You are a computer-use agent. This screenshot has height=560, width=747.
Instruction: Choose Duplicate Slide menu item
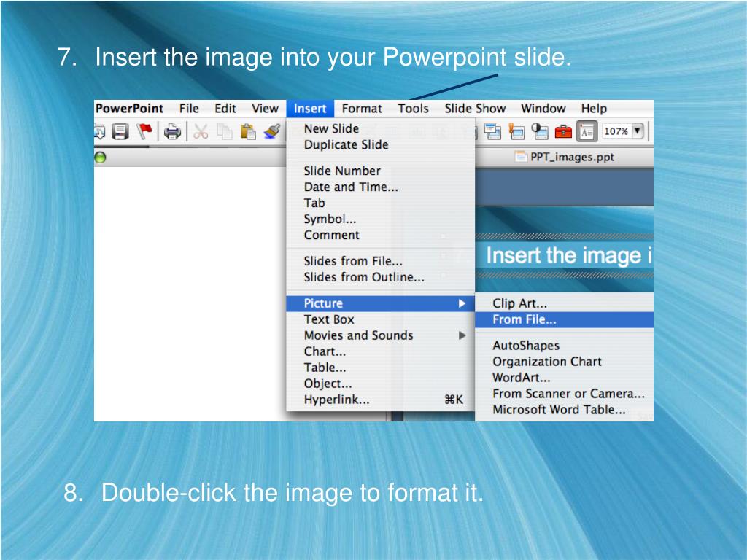[381, 145]
